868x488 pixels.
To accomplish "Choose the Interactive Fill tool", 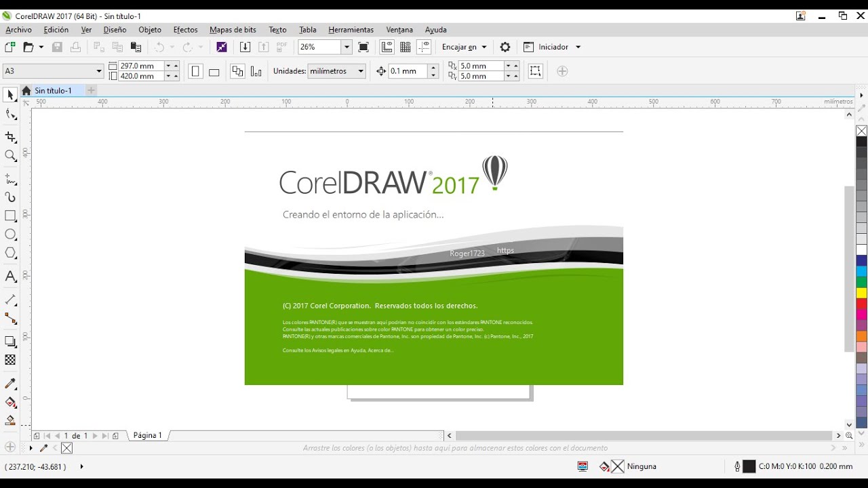I will [x=10, y=402].
